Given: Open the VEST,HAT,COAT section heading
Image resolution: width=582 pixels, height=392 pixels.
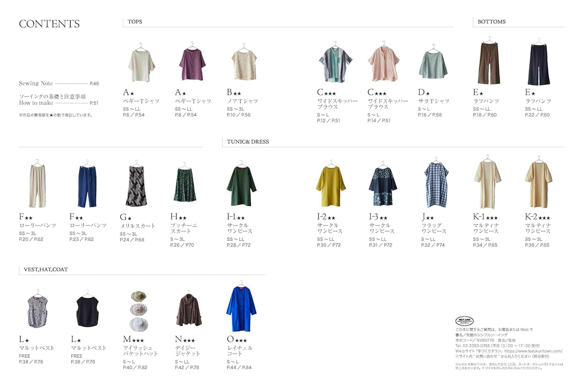Looking at the screenshot, I should (46, 269).
